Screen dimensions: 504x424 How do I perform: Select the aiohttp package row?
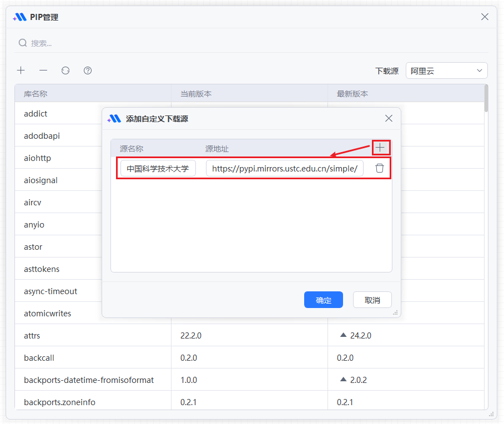pyautogui.click(x=58, y=158)
